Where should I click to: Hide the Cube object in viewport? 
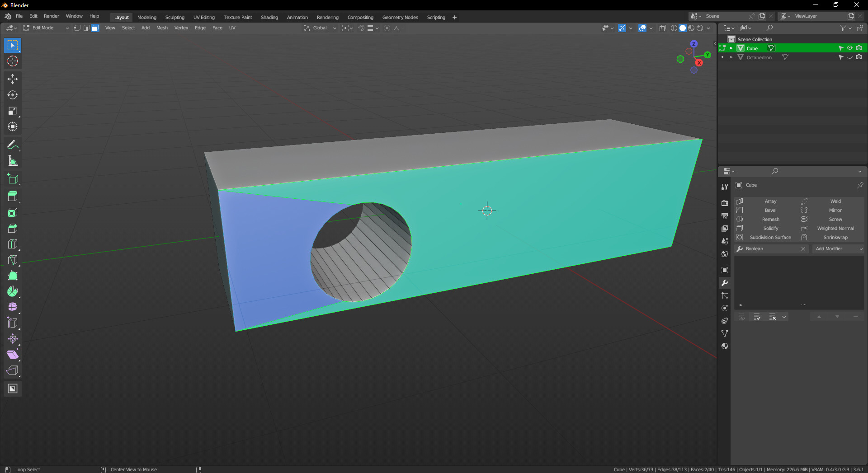tap(849, 48)
